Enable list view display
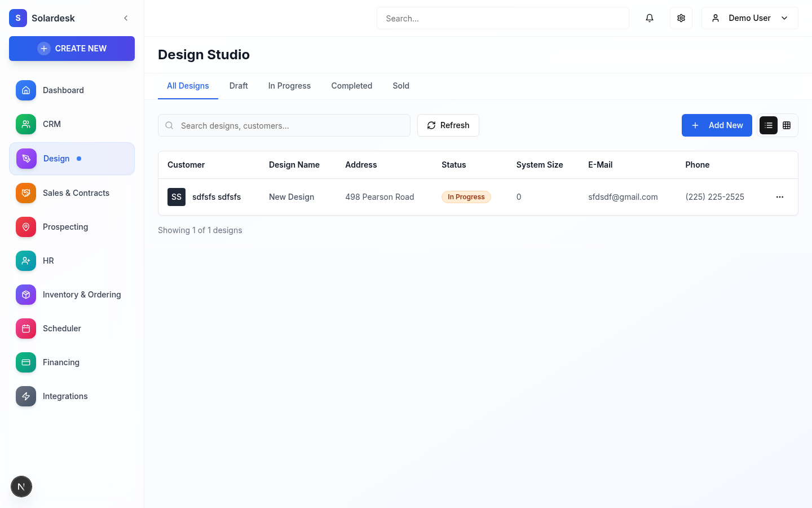The height and width of the screenshot is (508, 812). click(769, 125)
